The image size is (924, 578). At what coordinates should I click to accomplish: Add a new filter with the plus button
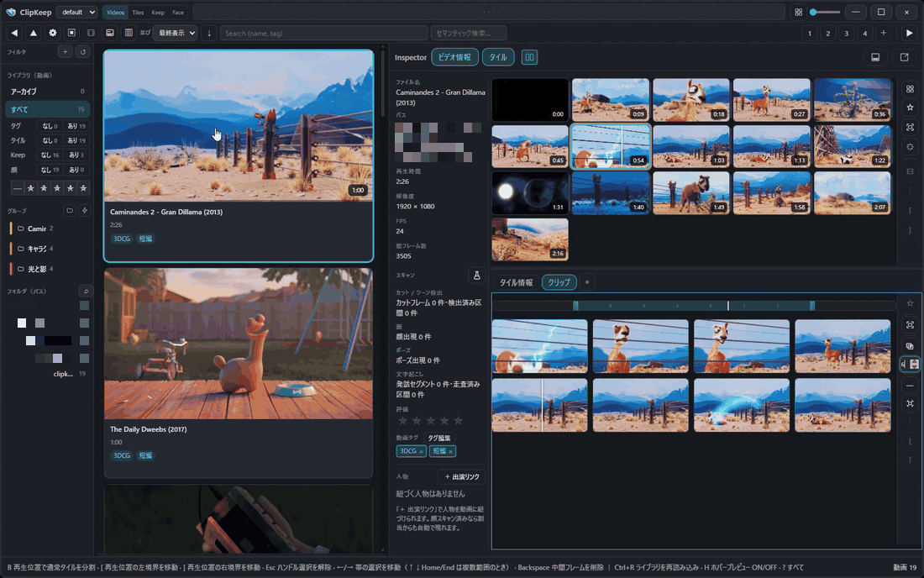[65, 52]
